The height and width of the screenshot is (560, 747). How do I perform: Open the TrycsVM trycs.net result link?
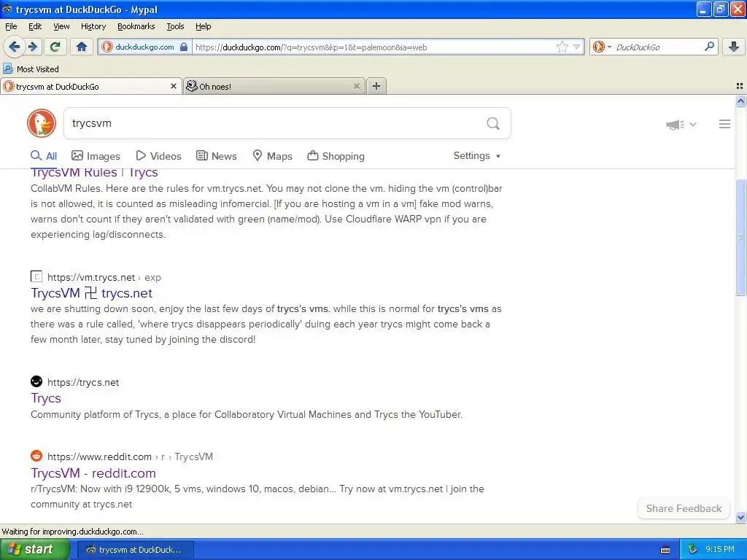point(91,293)
